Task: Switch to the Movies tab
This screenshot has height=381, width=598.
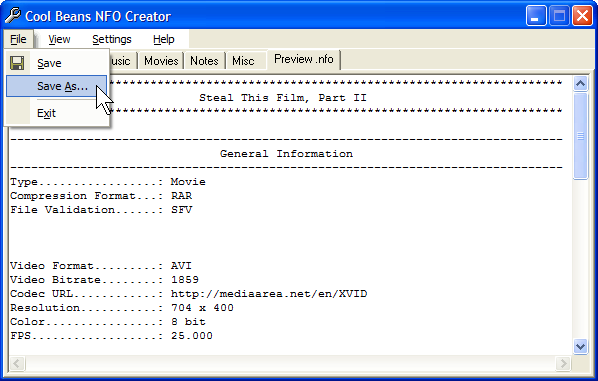Action: [161, 61]
